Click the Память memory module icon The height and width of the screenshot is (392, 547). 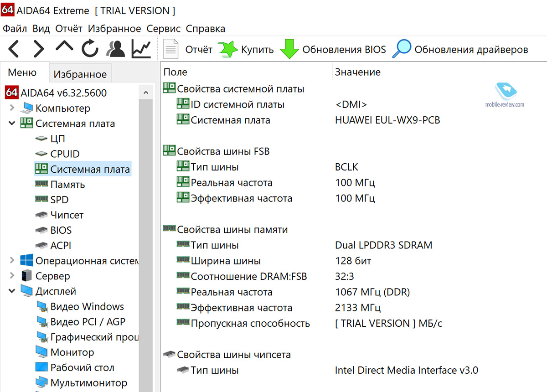pos(41,184)
